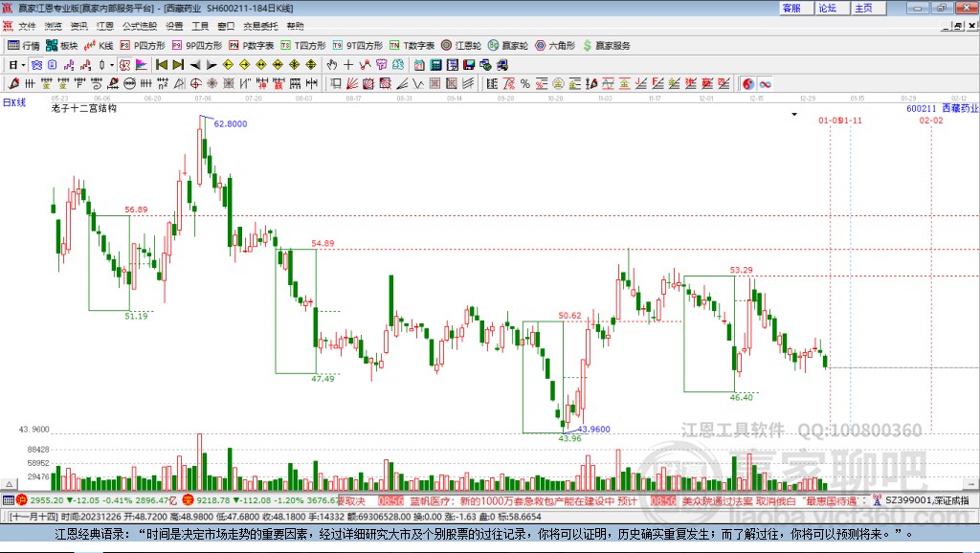Click the up-arrow expander left of the volume panel
The width and height of the screenshot is (980, 553).
(x=9, y=484)
